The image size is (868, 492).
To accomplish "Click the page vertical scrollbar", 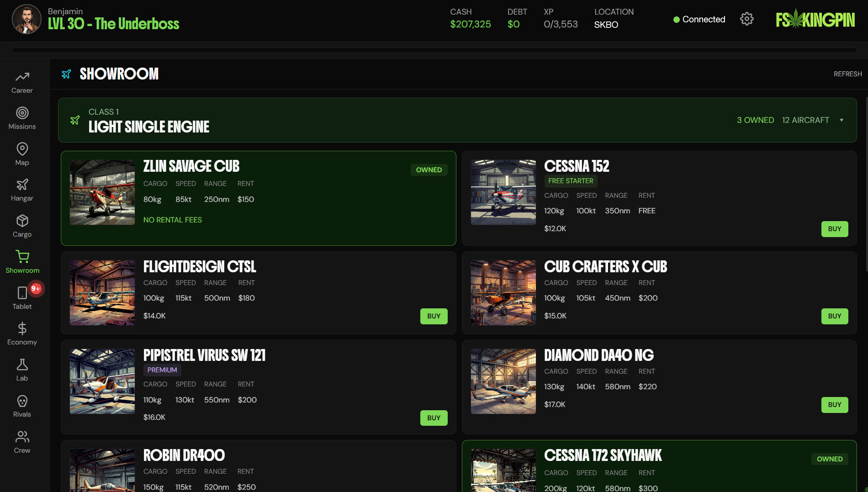I will click(866, 185).
